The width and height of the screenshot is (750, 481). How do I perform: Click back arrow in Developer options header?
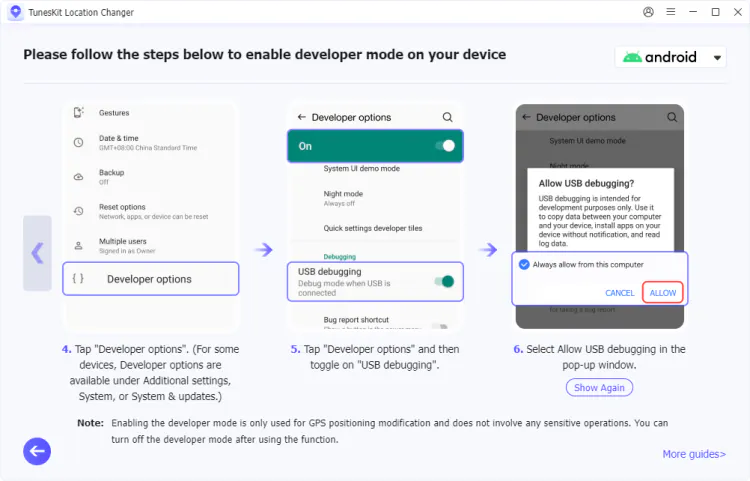(301, 117)
